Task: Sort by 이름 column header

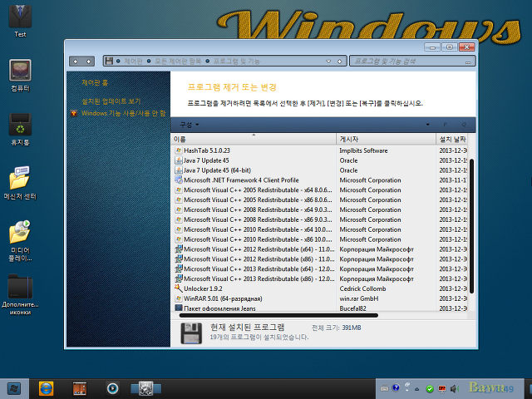Action: (x=254, y=139)
